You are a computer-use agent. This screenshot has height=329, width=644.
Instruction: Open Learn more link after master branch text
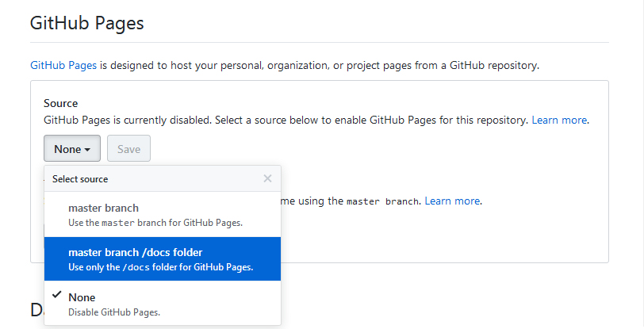[x=452, y=201]
